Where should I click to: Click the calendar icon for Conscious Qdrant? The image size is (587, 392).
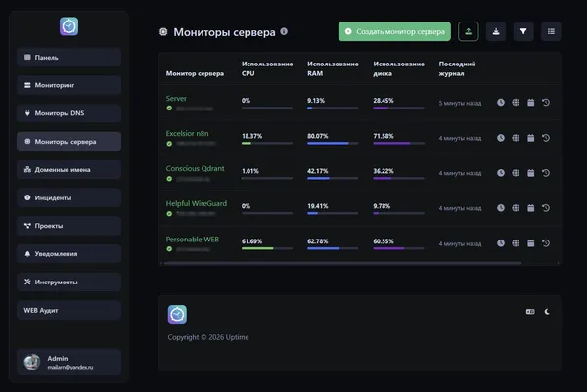530,172
